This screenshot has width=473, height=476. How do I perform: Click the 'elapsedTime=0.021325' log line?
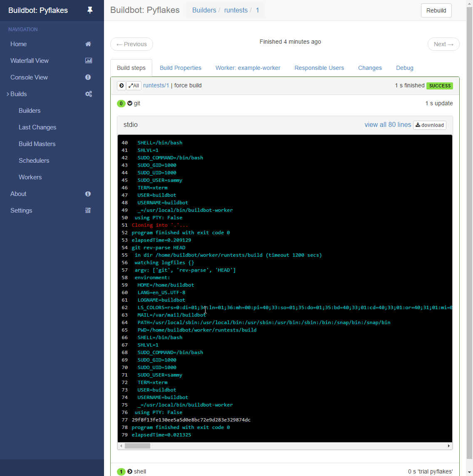[x=161, y=435]
